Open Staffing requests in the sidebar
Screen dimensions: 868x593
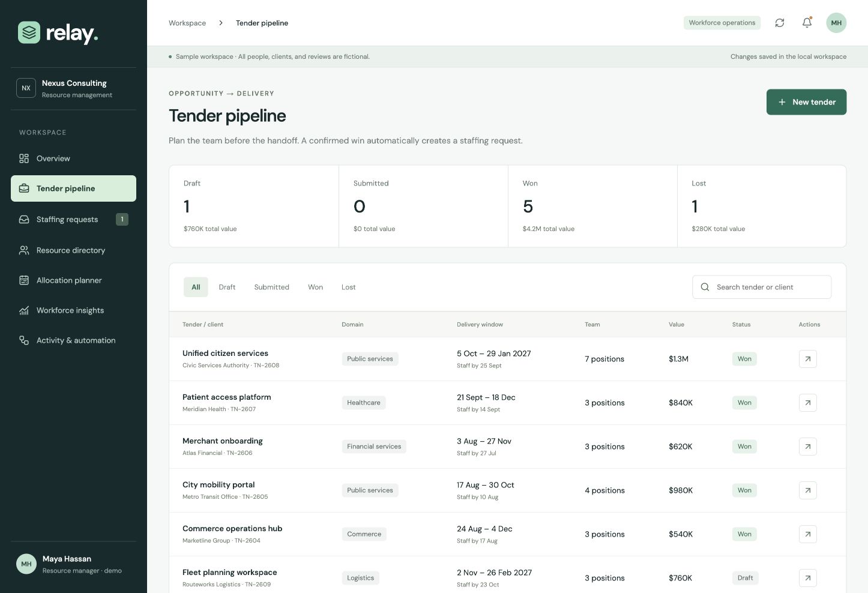coord(73,219)
